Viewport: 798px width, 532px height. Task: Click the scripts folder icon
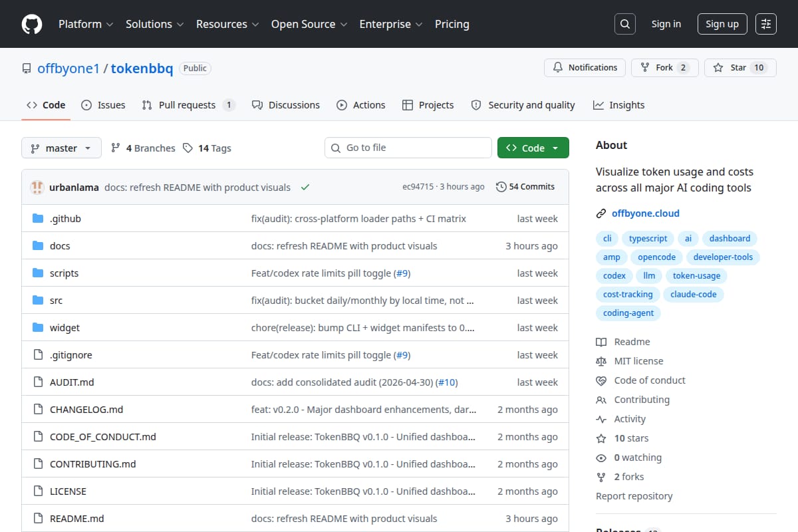click(x=38, y=273)
